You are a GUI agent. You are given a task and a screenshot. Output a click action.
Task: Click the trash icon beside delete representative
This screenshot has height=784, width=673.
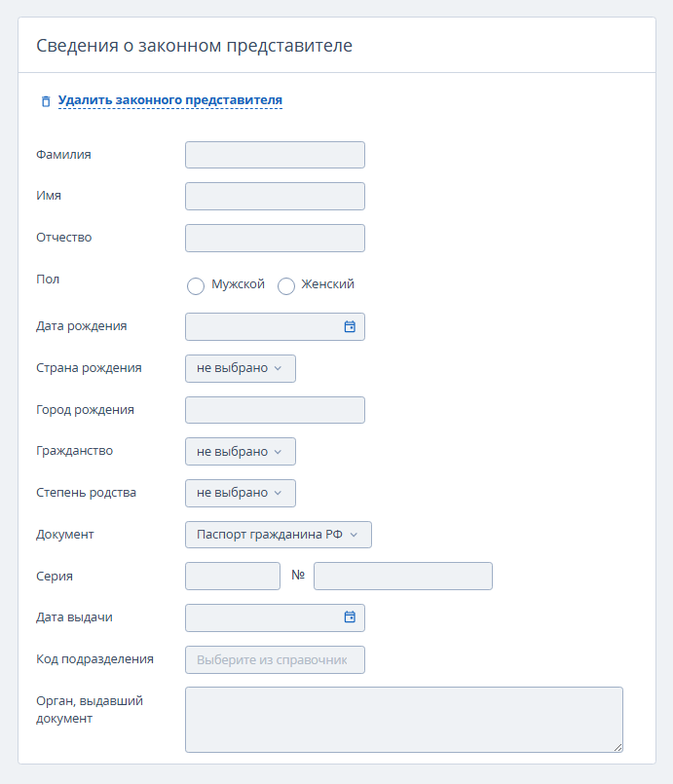tap(45, 101)
